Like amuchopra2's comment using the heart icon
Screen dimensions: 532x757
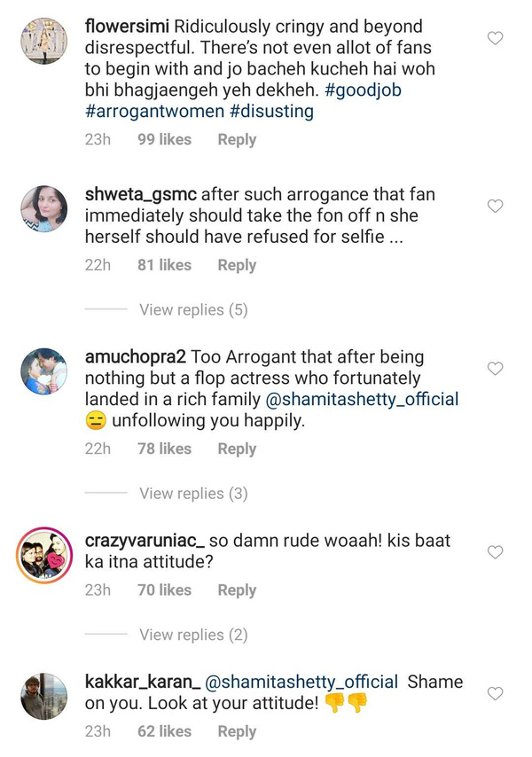(497, 368)
